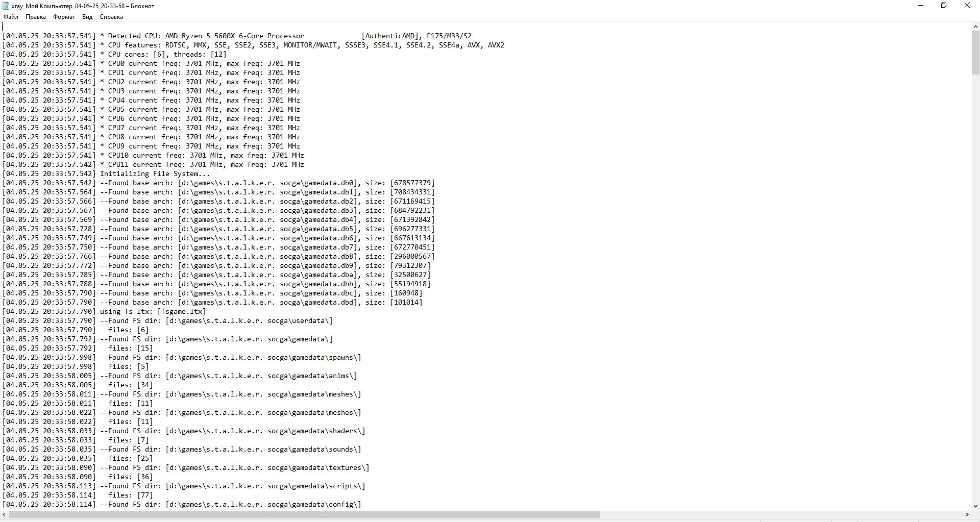Click the 'files: [36]' line
980x522 pixels.
click(x=78, y=477)
